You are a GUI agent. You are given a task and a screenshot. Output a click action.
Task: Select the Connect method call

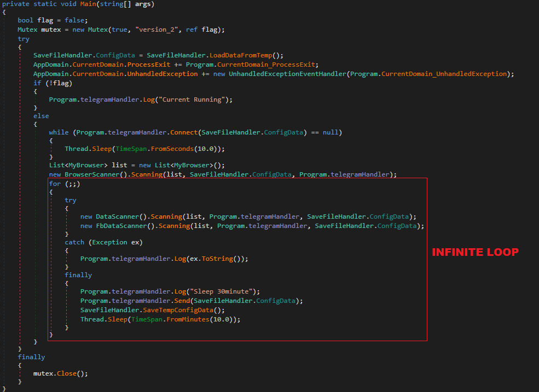184,132
